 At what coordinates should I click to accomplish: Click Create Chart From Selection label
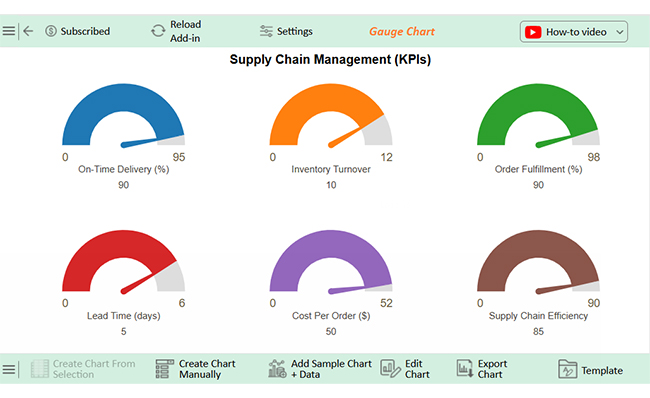[94, 369]
